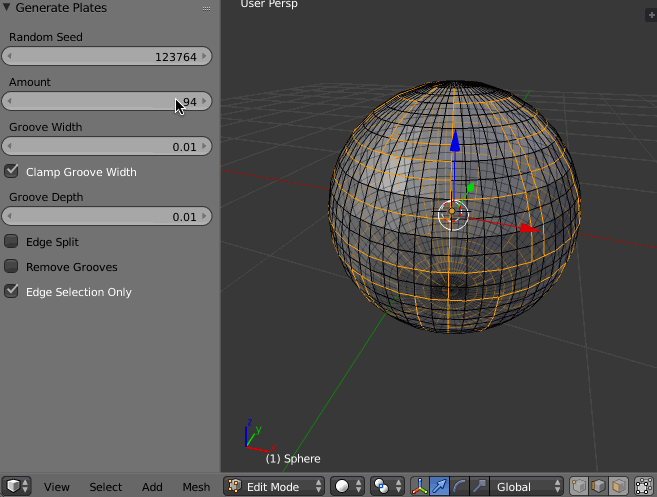657x497 pixels.
Task: Open the Global transform orientation dropdown
Action: 527,487
